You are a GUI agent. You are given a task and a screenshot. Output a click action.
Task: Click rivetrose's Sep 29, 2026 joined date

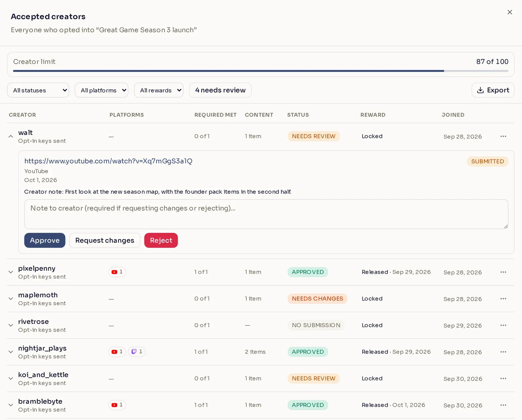(463, 326)
